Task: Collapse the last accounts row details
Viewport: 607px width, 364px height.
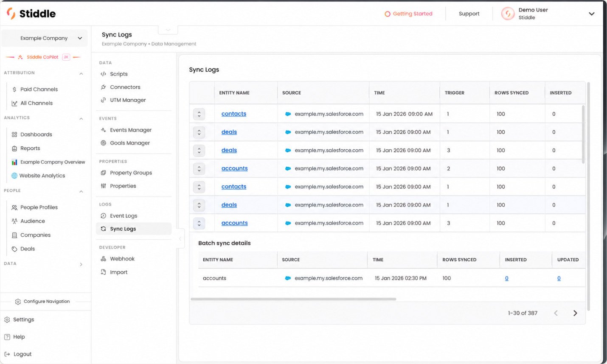Action: coord(199,223)
